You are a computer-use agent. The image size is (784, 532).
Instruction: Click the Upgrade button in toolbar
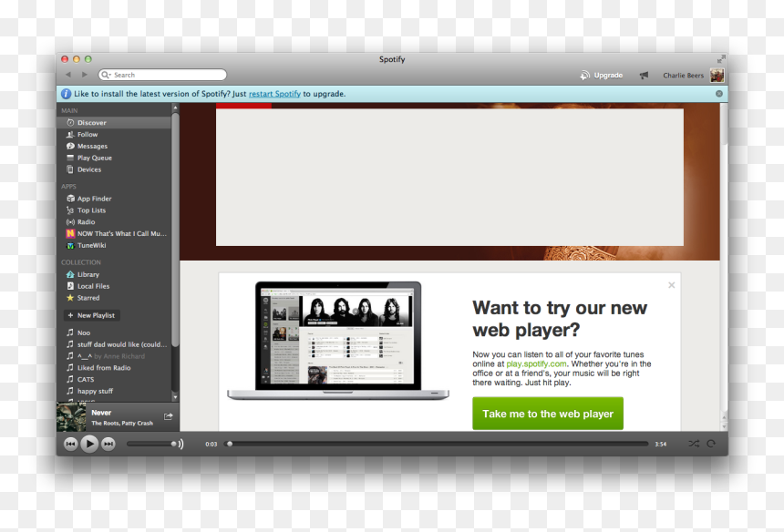coord(602,76)
